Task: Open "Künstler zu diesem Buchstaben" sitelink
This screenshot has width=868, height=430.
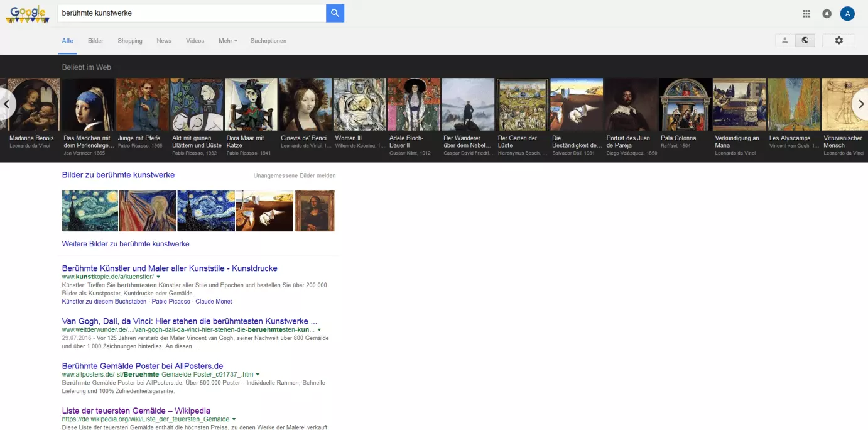Action: coord(104,302)
